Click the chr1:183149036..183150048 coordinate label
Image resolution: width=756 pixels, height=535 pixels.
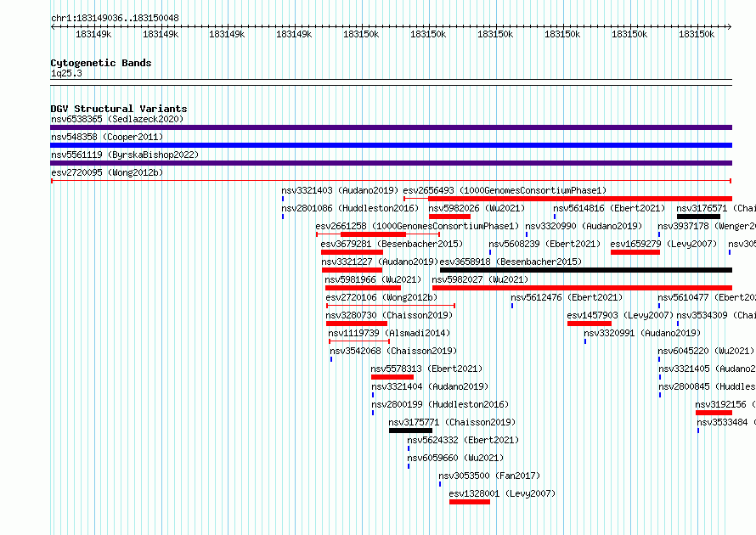click(x=115, y=18)
